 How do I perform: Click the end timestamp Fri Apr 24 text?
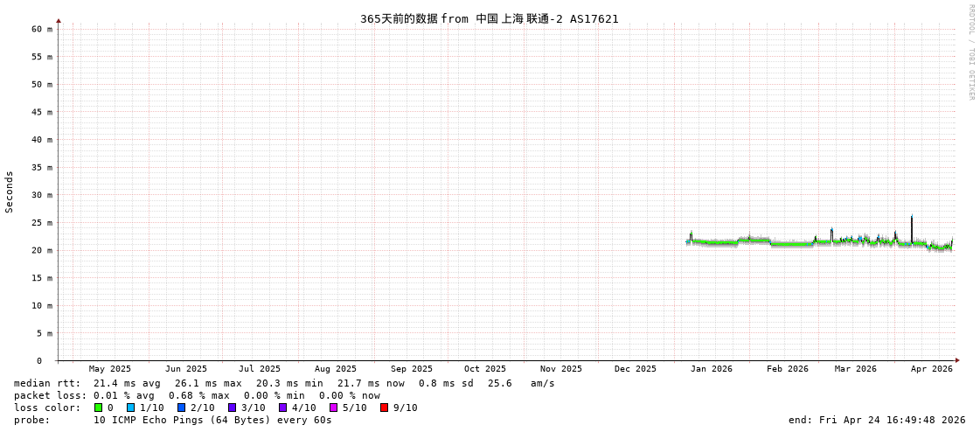click(x=876, y=420)
